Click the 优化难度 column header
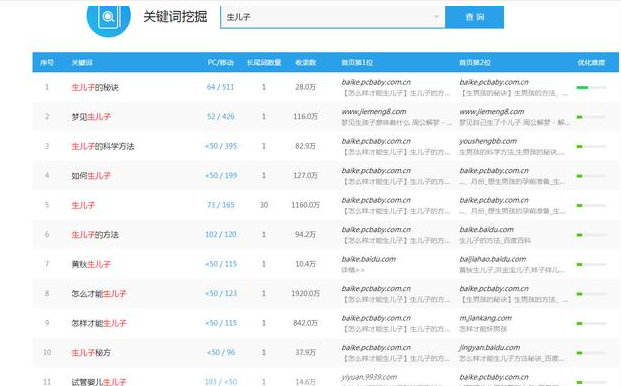This screenshot has width=621, height=386. 591,63
